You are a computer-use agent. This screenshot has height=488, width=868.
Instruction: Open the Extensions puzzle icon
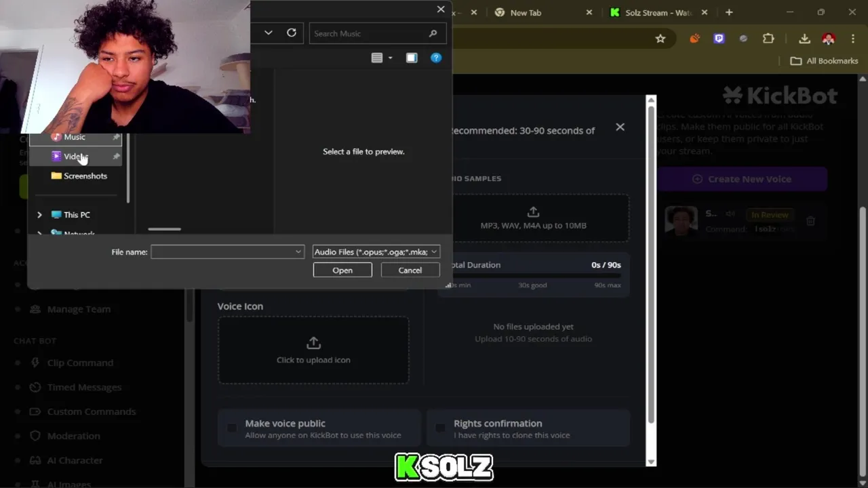[x=768, y=39]
